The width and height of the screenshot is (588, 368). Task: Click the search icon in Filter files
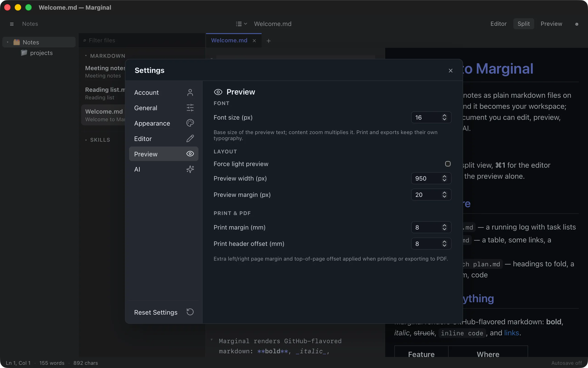point(85,40)
